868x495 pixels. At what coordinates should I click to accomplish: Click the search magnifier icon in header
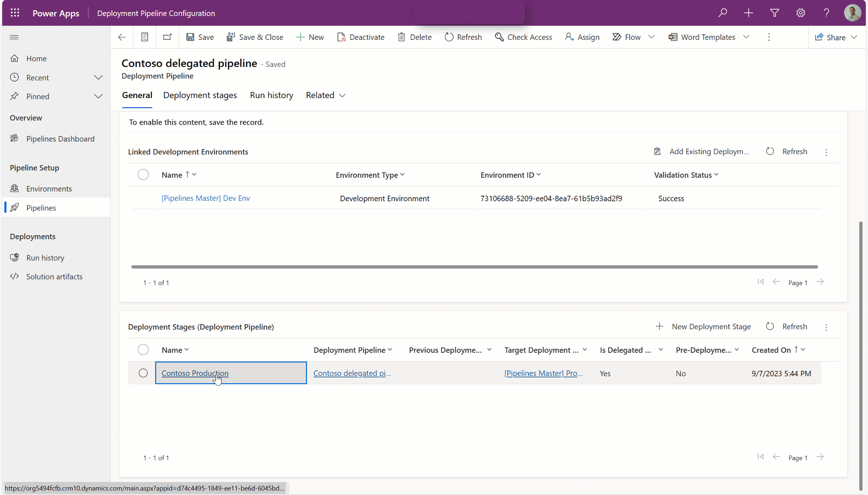[722, 13]
